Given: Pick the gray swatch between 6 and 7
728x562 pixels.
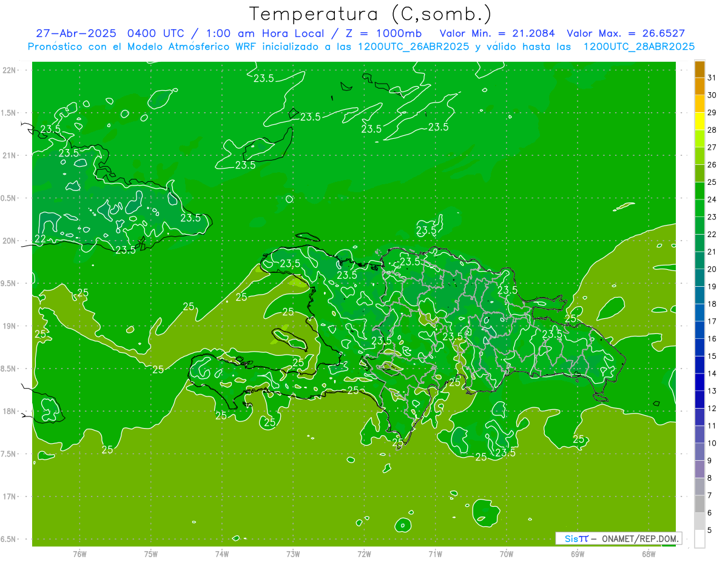Looking at the screenshot, I should [x=699, y=504].
